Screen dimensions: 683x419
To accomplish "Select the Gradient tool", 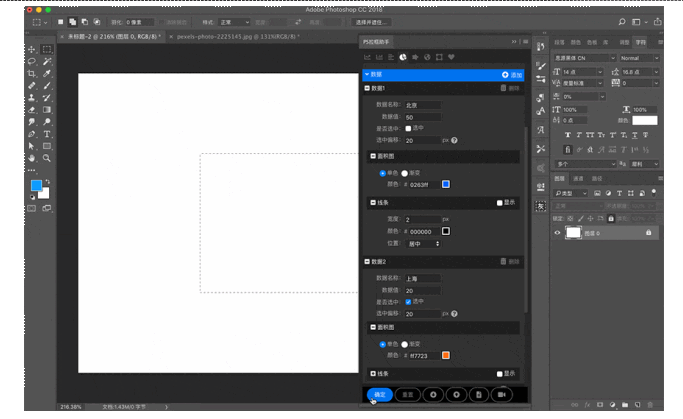I will (47, 110).
